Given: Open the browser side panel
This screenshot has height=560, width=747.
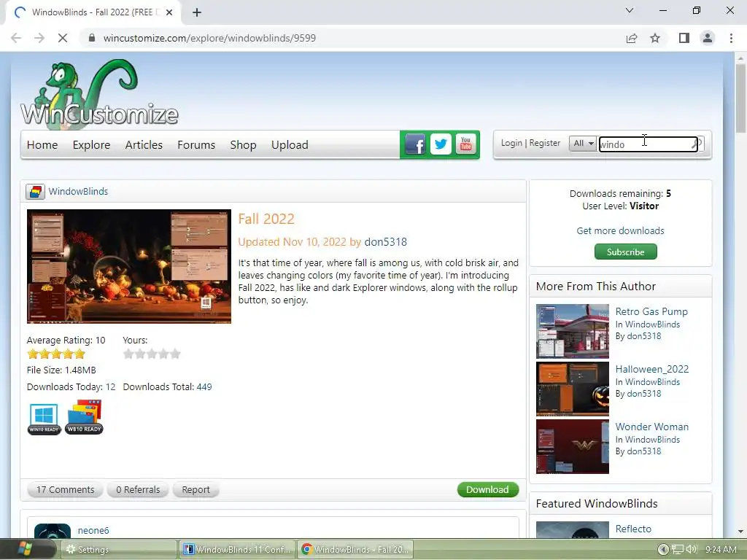Looking at the screenshot, I should pyautogui.click(x=684, y=38).
